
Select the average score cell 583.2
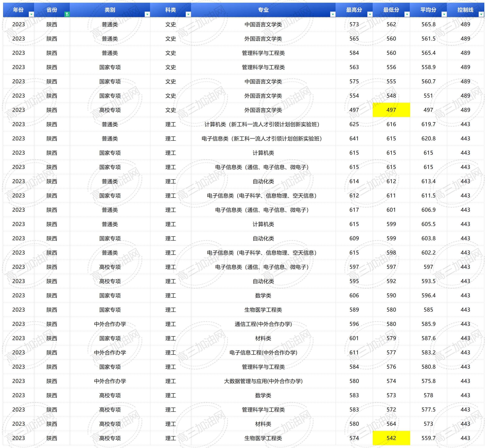[x=428, y=352]
